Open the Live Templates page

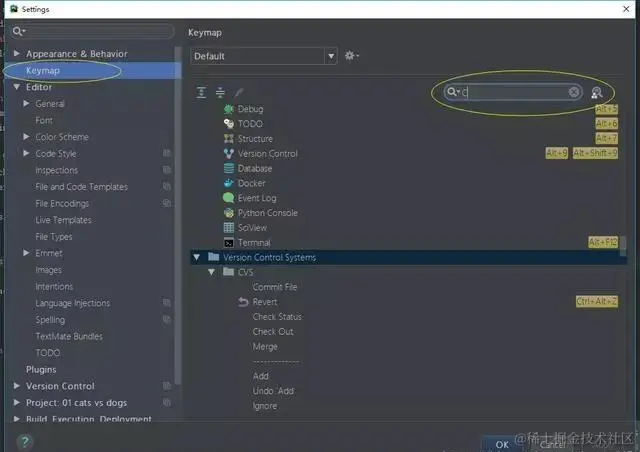tap(63, 220)
